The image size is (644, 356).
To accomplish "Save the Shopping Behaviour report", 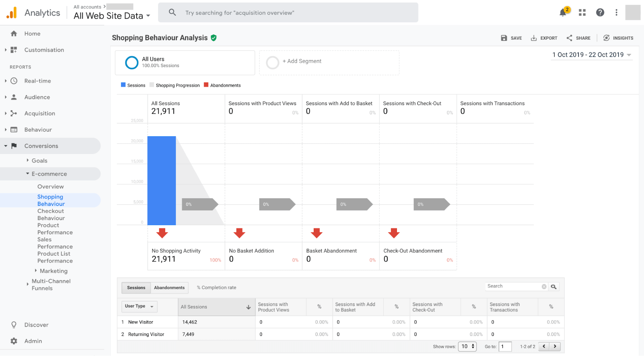I will pos(511,38).
